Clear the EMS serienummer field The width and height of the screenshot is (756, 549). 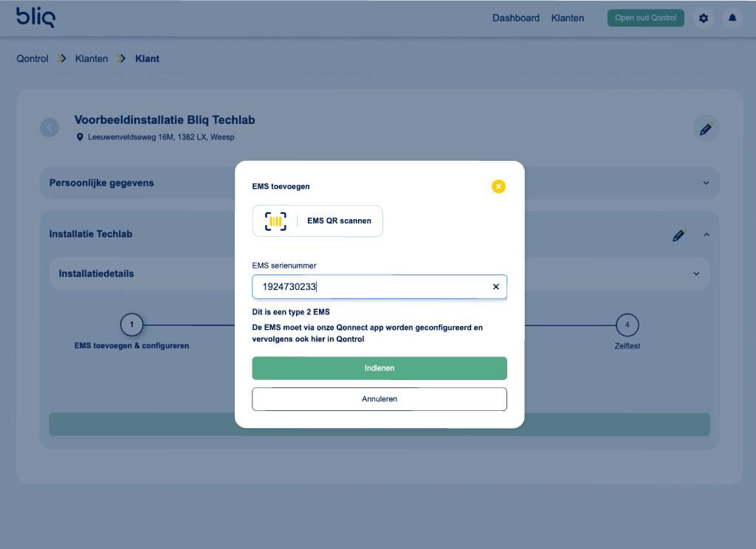point(495,287)
